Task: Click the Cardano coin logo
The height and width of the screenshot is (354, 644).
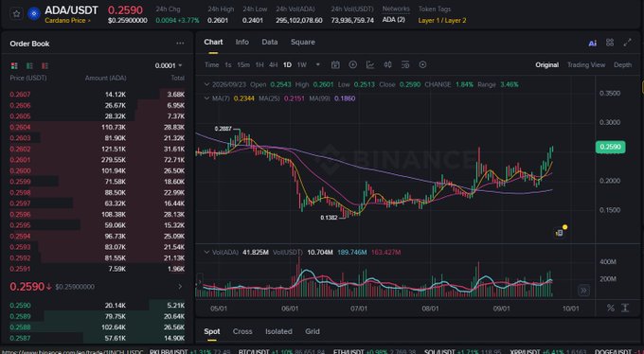Action: [34, 14]
